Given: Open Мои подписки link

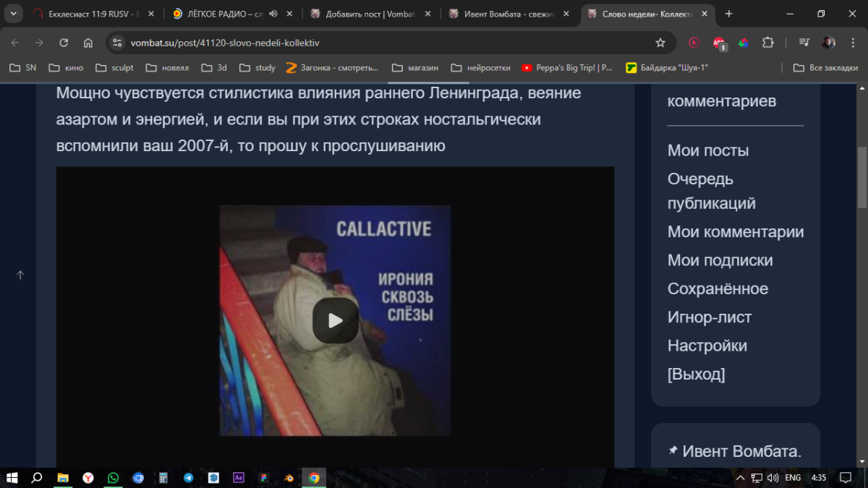Looking at the screenshot, I should [720, 260].
